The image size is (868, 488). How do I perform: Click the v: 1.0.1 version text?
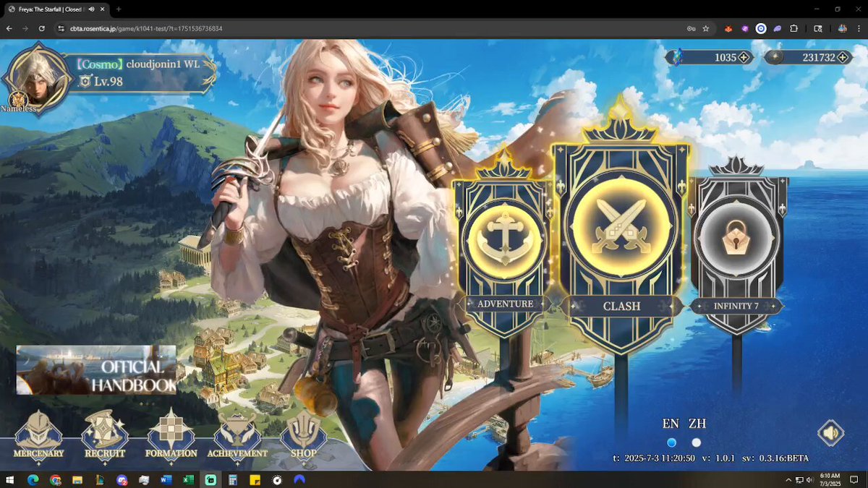tap(718, 458)
